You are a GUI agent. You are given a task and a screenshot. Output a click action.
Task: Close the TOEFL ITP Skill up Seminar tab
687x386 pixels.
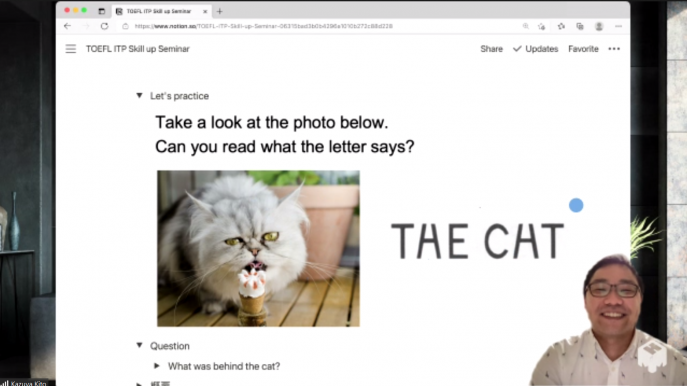(x=205, y=11)
